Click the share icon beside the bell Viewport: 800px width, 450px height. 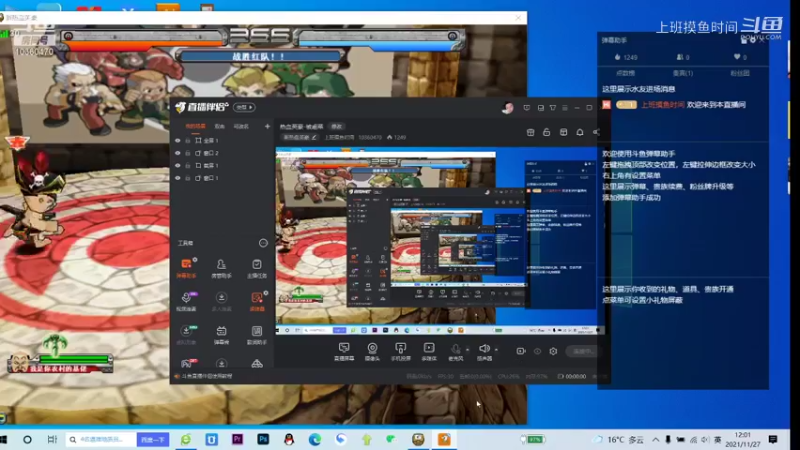coord(596,132)
